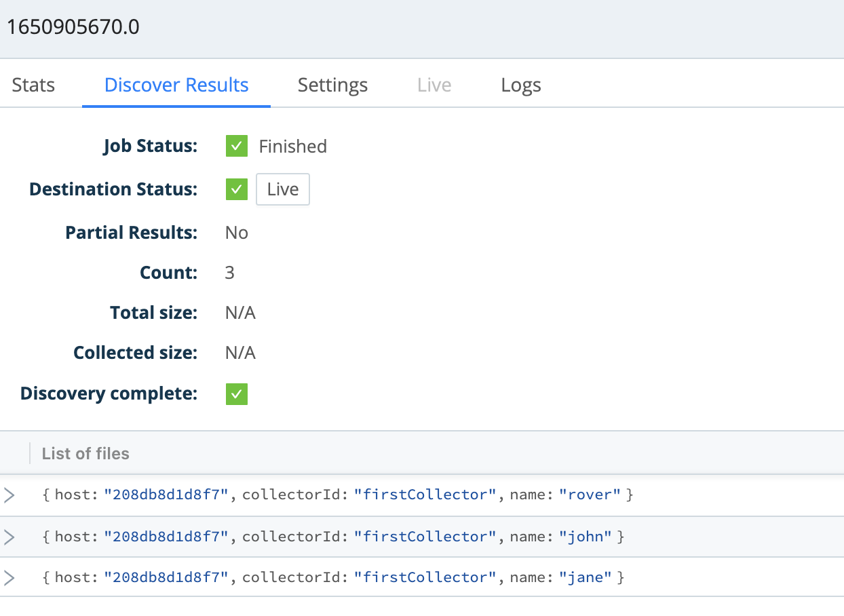Switch to the Settings tab

[x=332, y=85]
